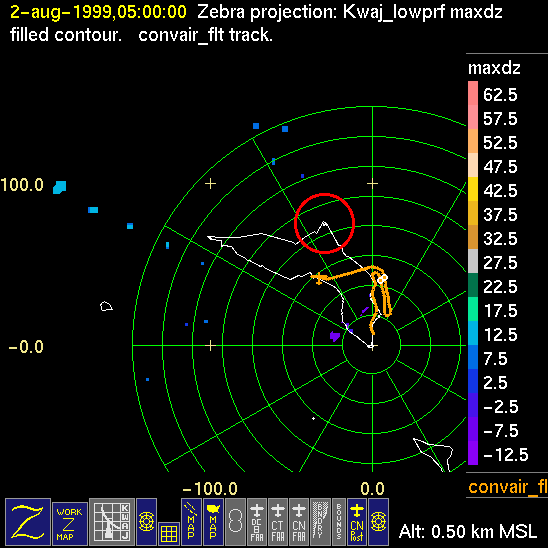Select the KWAJ grid map icon

(x=112, y=521)
